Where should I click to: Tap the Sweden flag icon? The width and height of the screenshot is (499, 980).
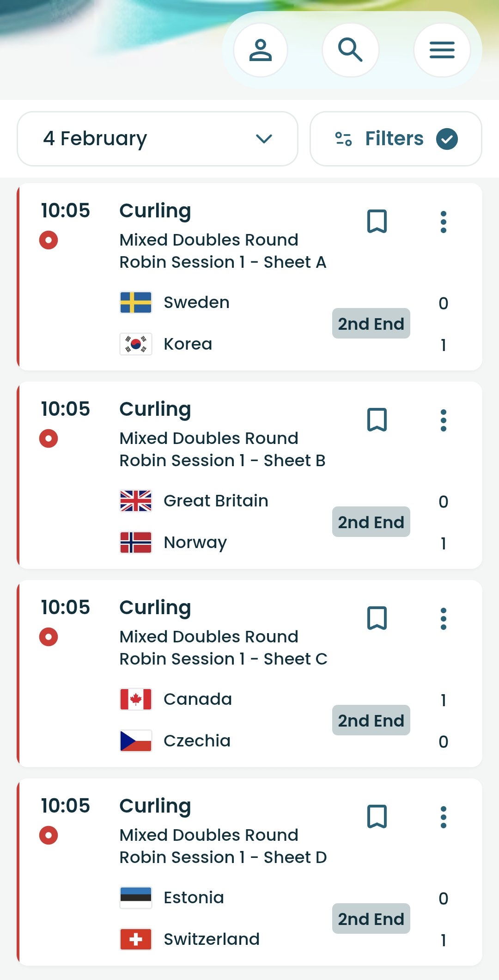[x=136, y=302]
